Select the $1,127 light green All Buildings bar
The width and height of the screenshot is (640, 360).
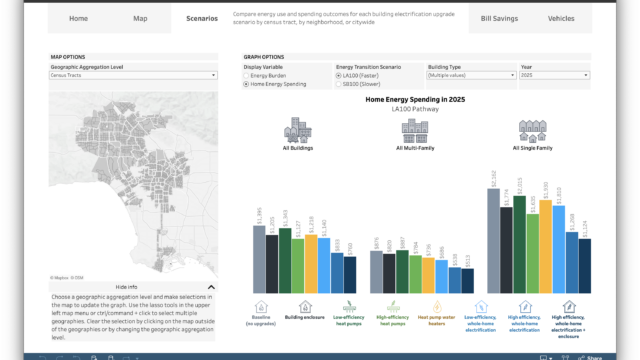(x=298, y=266)
